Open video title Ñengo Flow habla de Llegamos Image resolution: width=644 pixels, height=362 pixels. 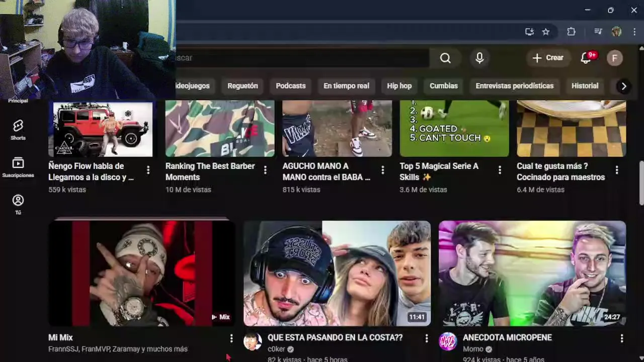[91, 171]
